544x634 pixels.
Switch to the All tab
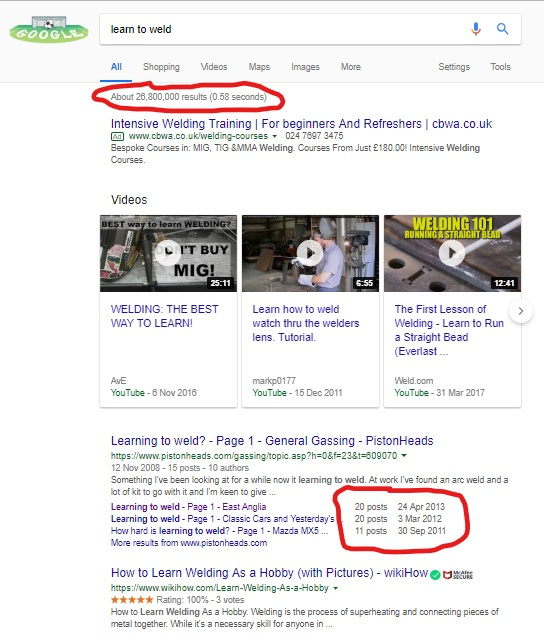[x=116, y=67]
